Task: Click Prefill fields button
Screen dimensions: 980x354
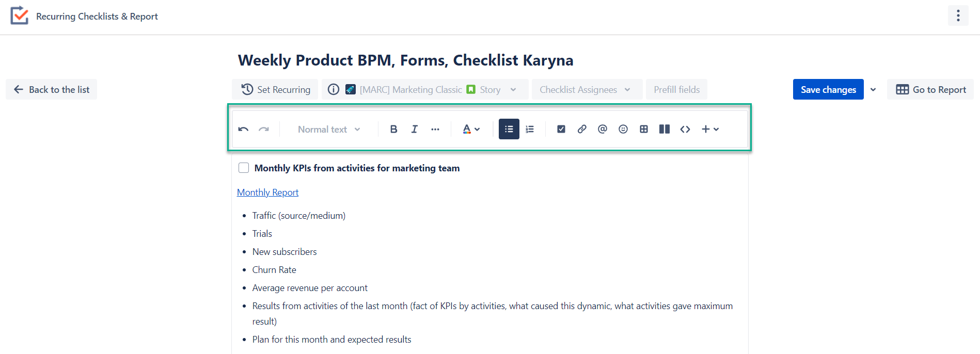Action: [x=677, y=89]
